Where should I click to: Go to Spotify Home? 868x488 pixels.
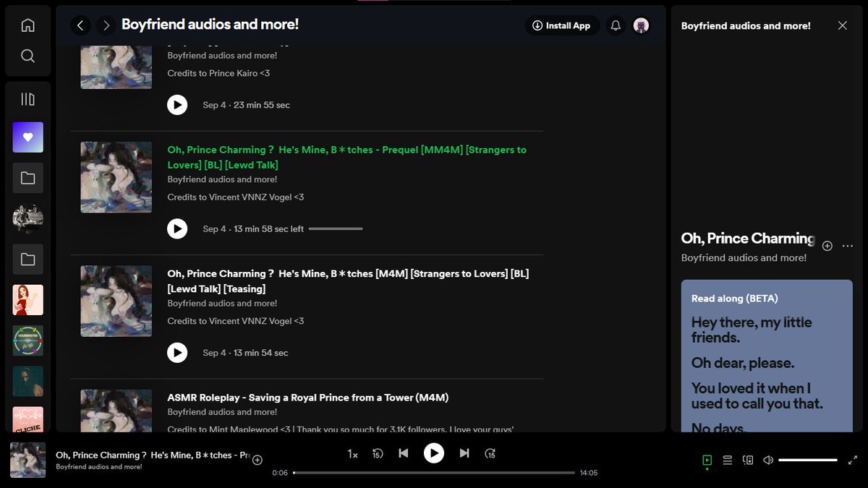(x=27, y=25)
